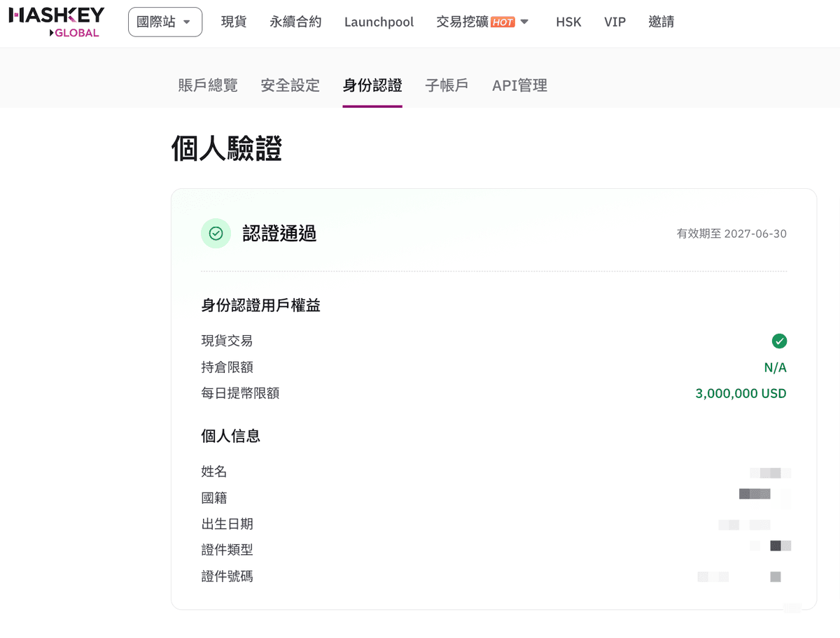840x638 pixels.
Task: Click the green check icon beside 現貨交易
Action: point(780,341)
